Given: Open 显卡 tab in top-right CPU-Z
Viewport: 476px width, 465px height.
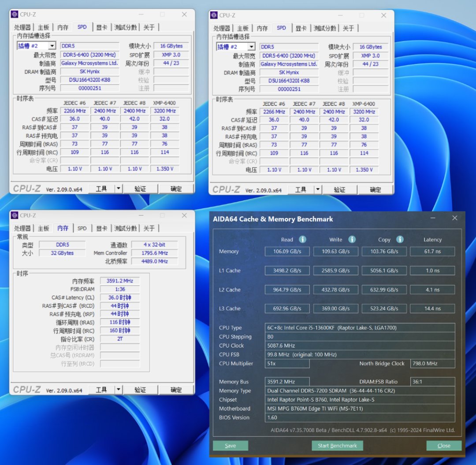Looking at the screenshot, I should [301, 28].
